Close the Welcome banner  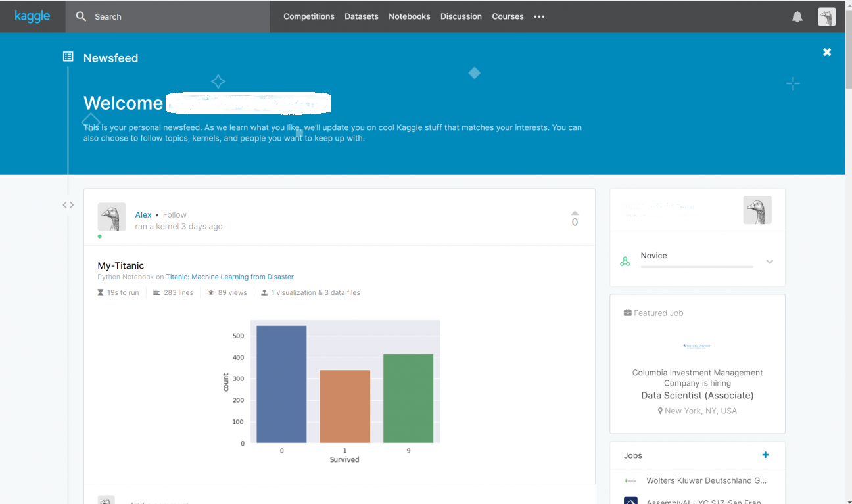tap(827, 52)
